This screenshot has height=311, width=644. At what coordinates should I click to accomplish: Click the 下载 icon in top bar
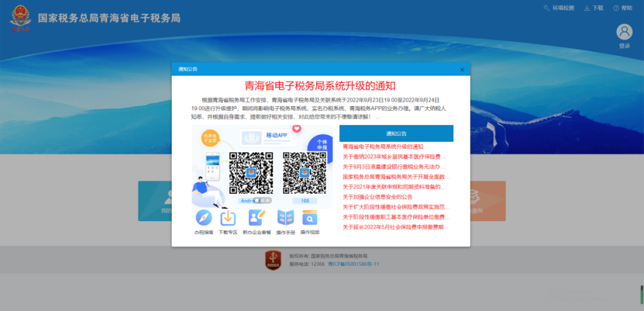[587, 8]
